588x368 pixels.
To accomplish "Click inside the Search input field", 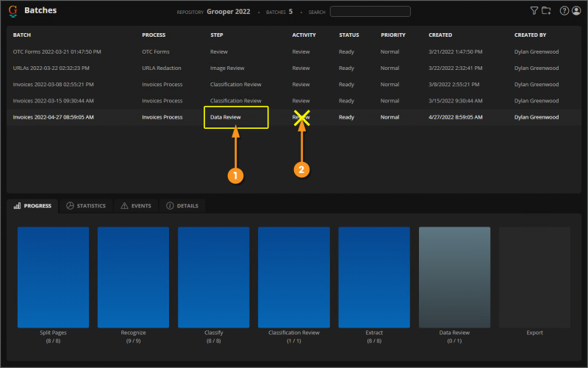I will coord(370,12).
